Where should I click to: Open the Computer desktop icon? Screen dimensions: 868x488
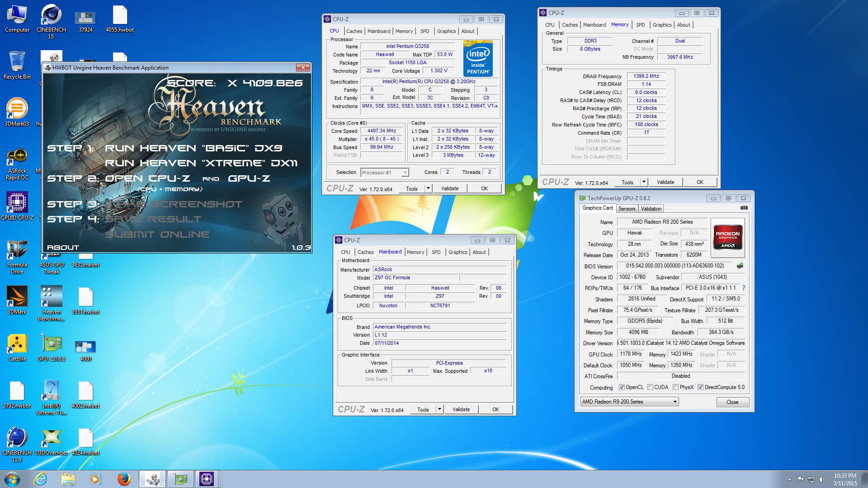(x=17, y=19)
